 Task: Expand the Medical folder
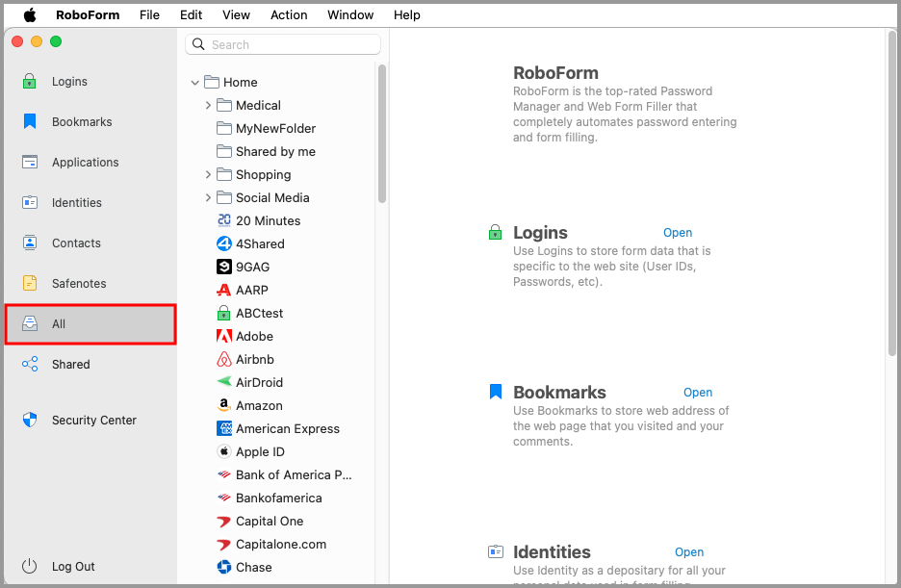[208, 105]
